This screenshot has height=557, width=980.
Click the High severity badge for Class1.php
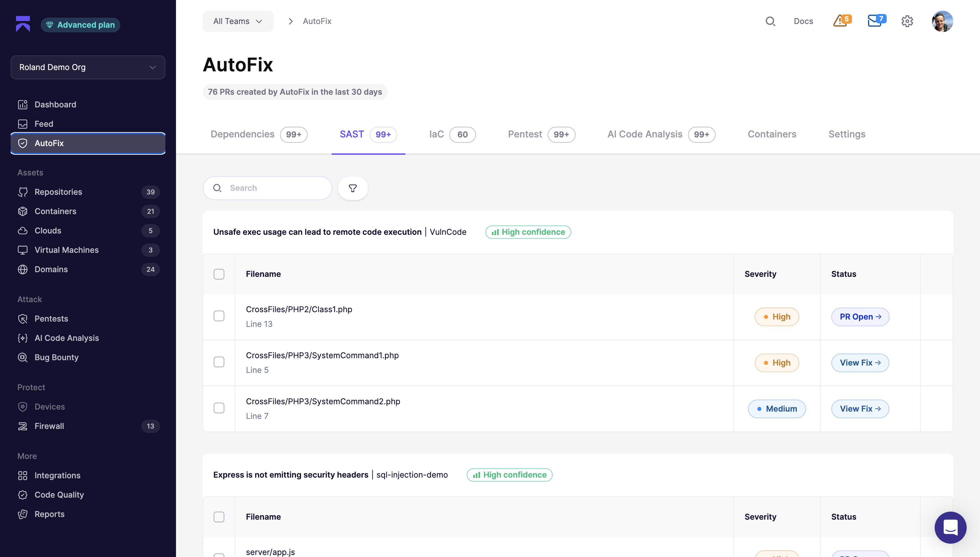[777, 317]
